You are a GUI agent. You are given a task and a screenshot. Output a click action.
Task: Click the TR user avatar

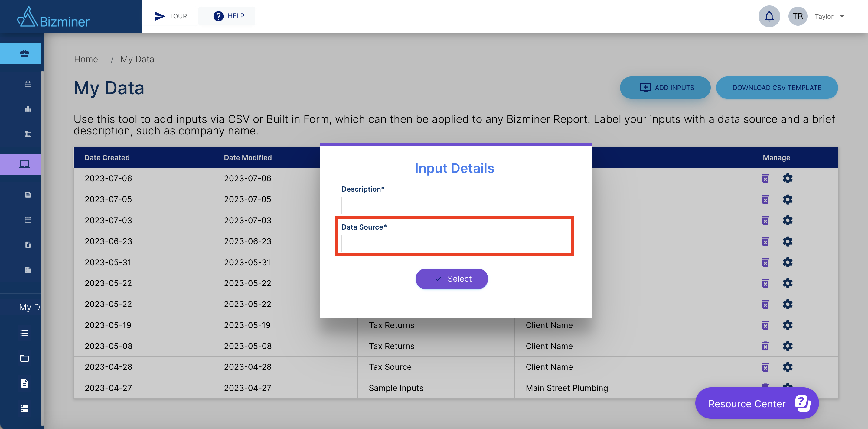coord(798,16)
